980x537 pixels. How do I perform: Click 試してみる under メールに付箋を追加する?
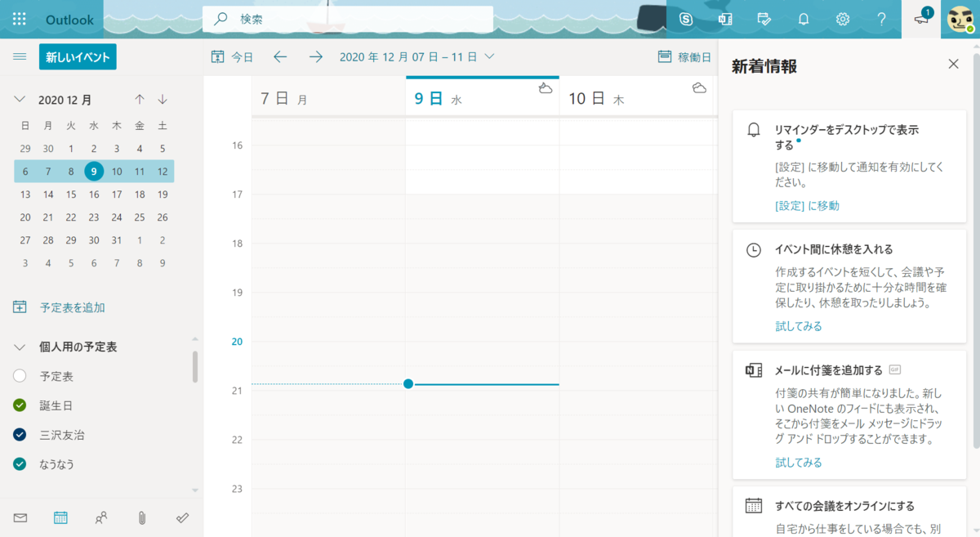click(799, 463)
